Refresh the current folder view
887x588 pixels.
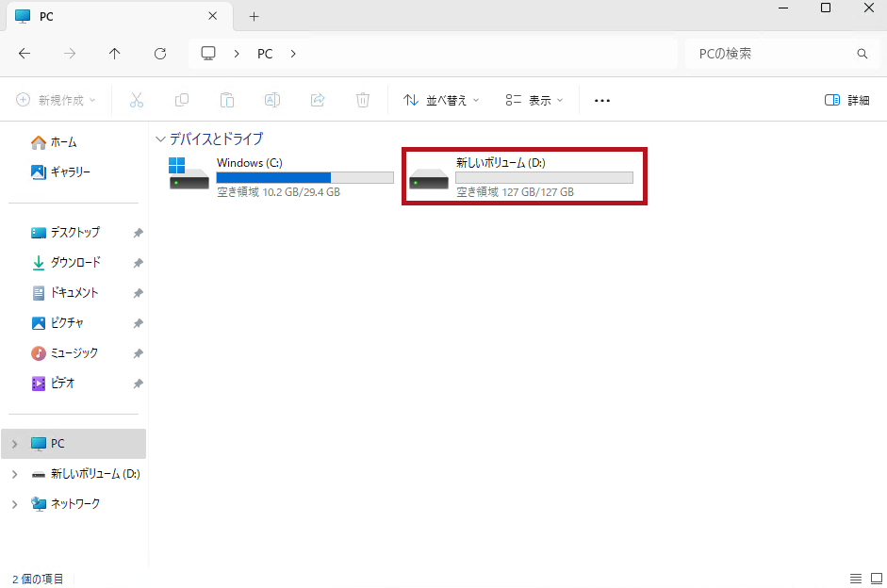[160, 54]
